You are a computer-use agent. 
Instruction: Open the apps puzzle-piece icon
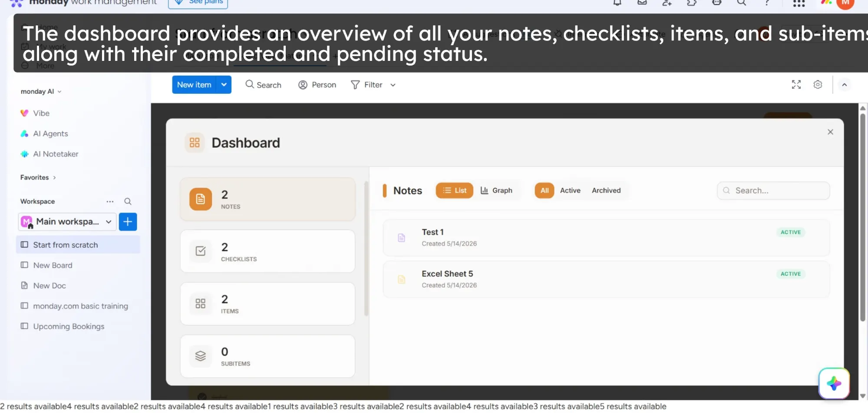click(x=692, y=3)
